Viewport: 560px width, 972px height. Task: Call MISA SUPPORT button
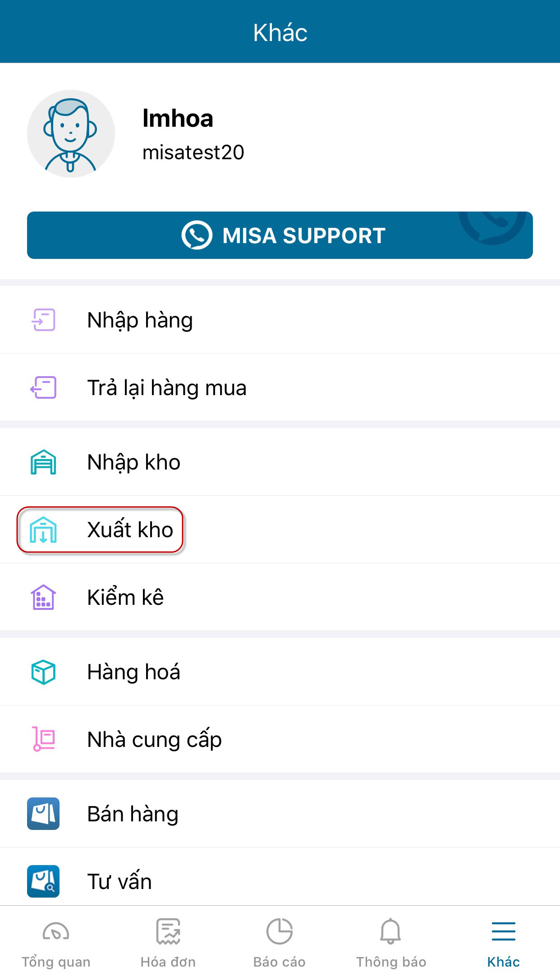280,235
